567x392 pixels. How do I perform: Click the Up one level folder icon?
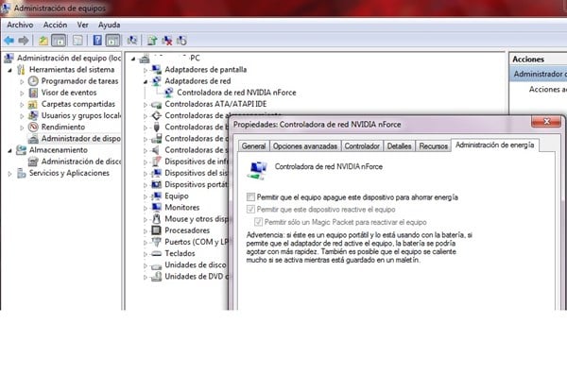tap(43, 41)
